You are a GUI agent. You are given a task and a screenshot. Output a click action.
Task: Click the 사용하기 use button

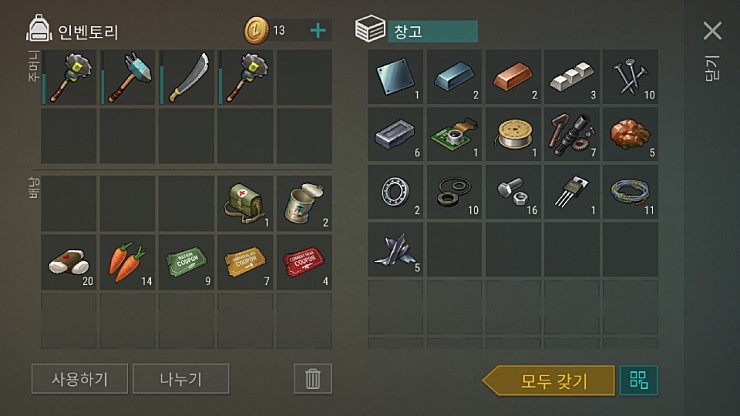point(80,379)
